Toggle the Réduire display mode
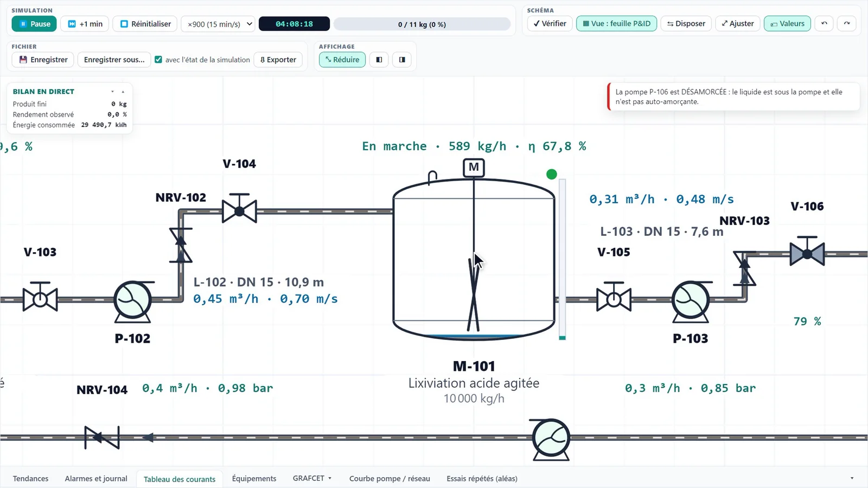This screenshot has width=868, height=488. pos(342,60)
